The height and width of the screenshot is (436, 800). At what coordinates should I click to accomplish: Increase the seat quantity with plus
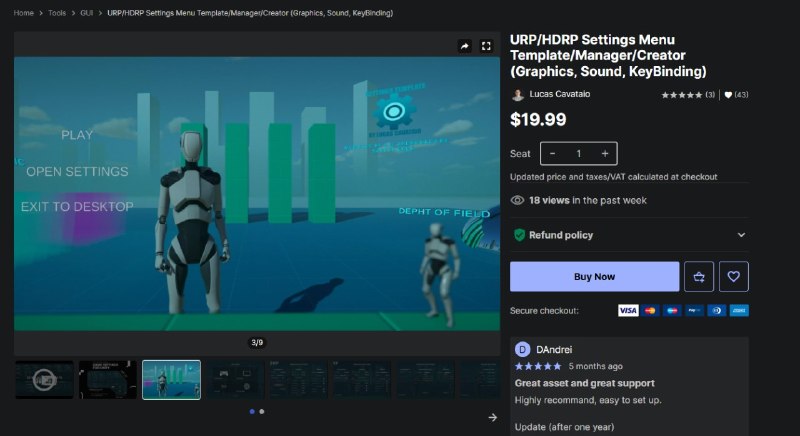[605, 153]
